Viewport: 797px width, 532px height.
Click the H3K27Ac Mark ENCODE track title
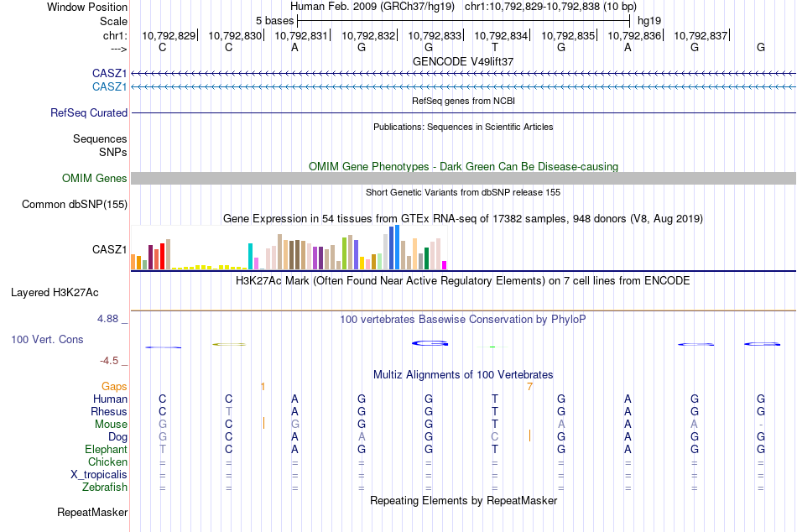pos(463,281)
